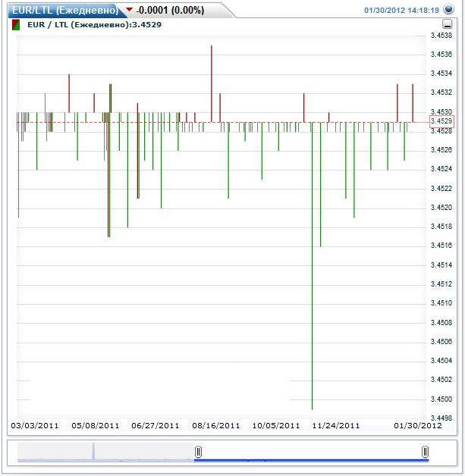Screen dimensions: 465x476
Task: Click the y-axis label 3.4506
Action: click(x=441, y=342)
